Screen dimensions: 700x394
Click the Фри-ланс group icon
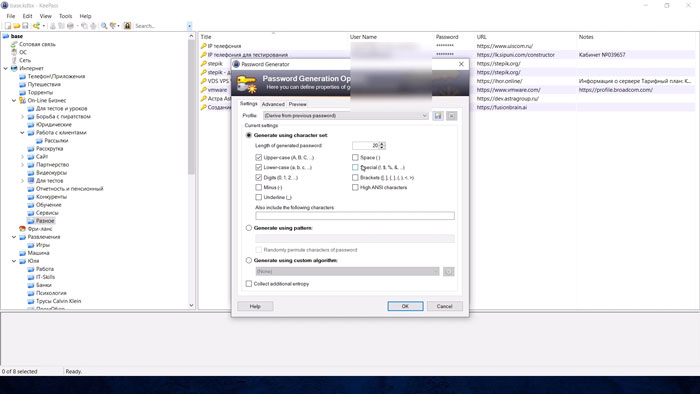22,229
